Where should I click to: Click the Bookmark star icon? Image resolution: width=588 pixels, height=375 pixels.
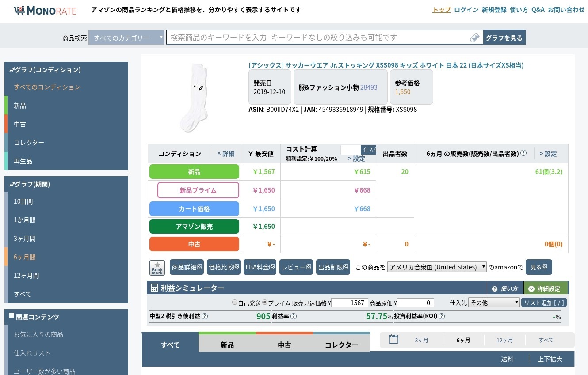(x=157, y=268)
